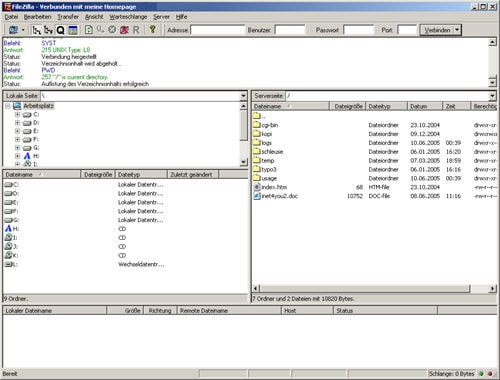Click the remote list scroll right arrow
This screenshot has width=500, height=380.
click(492, 289)
